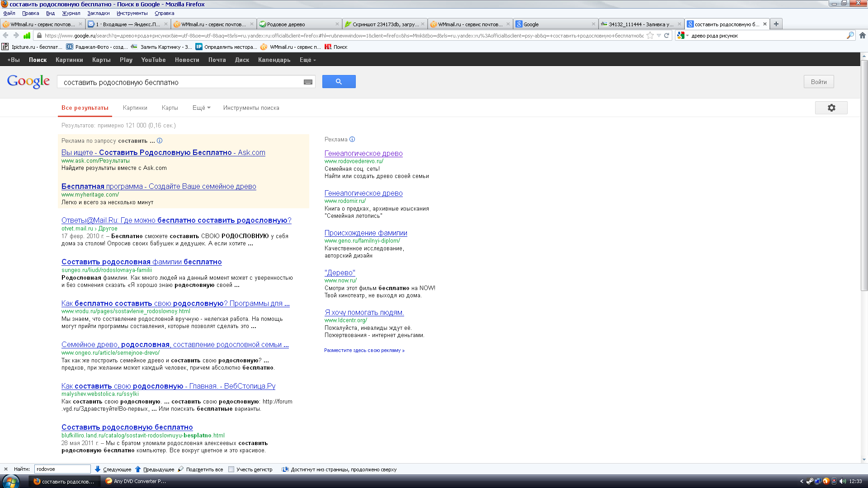Open the settings gear on results page
This screenshot has width=868, height=488.
831,108
